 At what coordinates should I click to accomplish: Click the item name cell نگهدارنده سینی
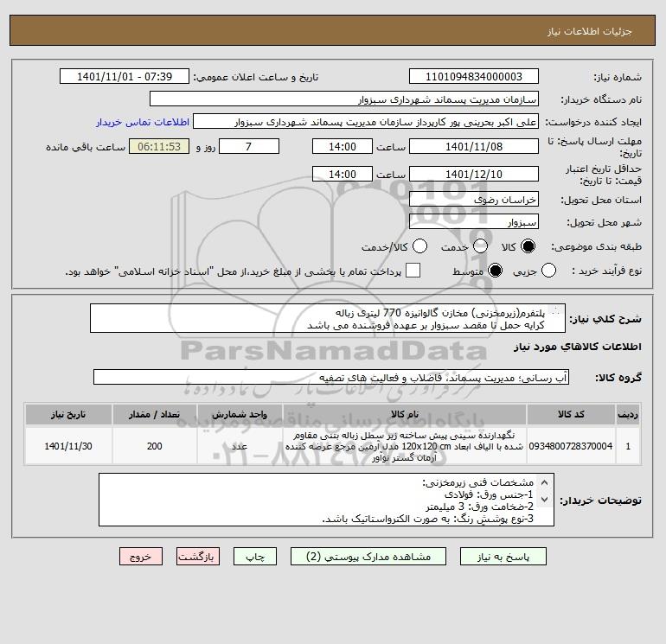[405, 446]
